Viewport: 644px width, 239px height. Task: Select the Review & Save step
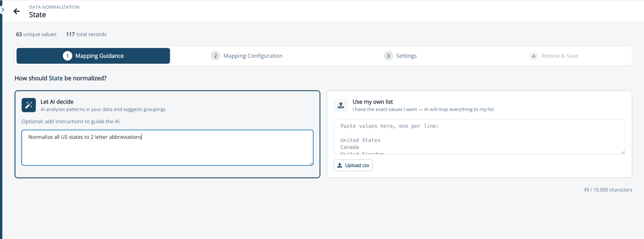[554, 56]
